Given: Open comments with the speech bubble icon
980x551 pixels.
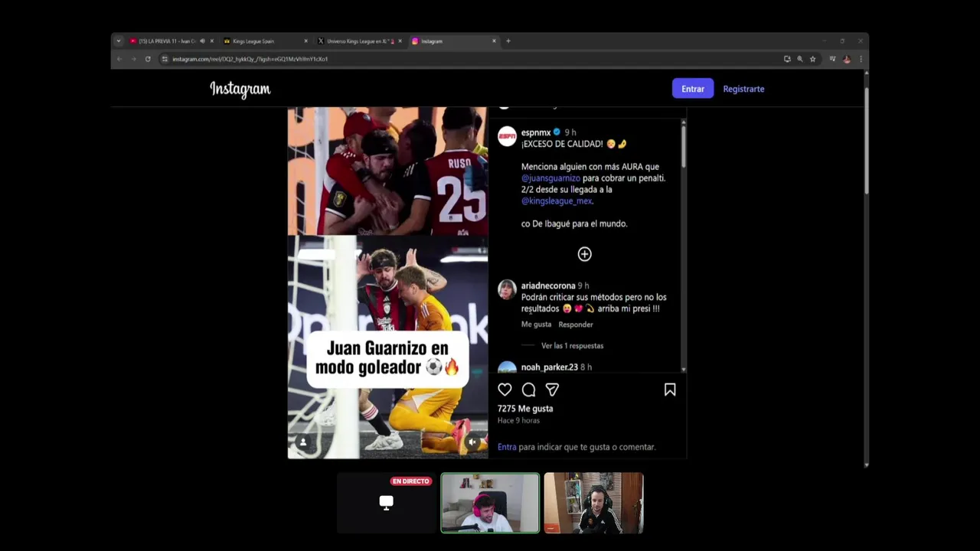Looking at the screenshot, I should click(x=528, y=390).
